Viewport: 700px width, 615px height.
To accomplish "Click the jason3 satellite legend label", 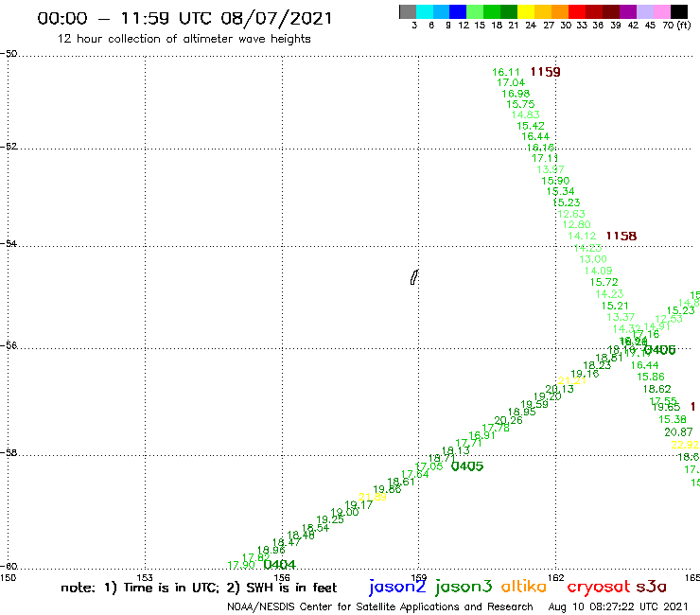I will (x=464, y=587).
